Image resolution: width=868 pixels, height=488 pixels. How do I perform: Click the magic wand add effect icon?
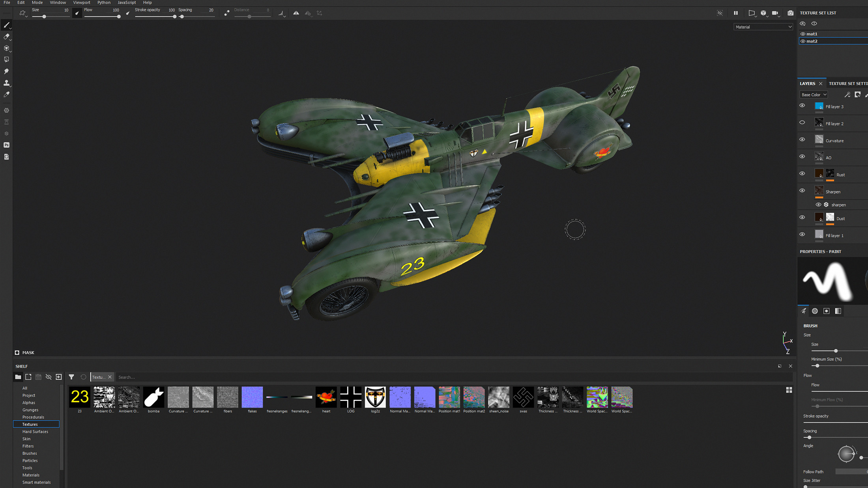click(847, 95)
